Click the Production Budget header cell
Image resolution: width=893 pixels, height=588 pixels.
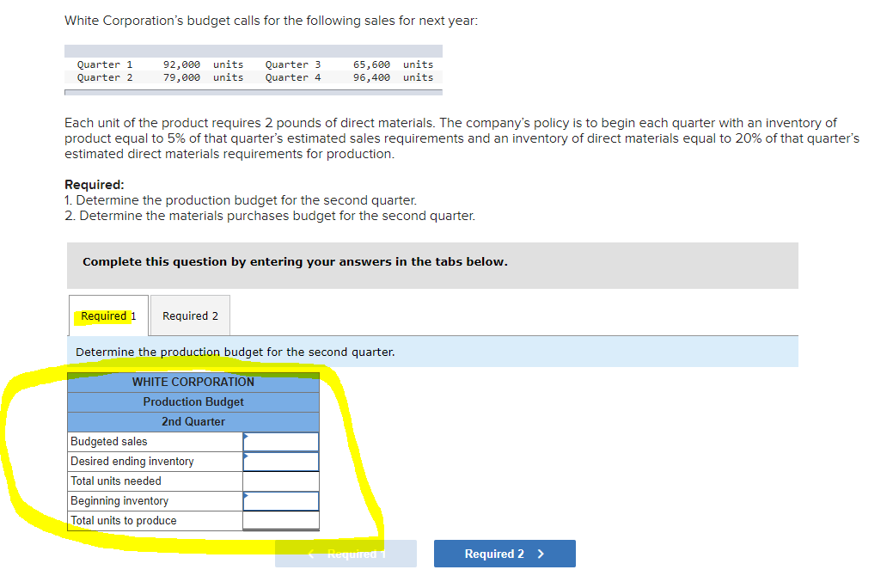click(x=193, y=401)
